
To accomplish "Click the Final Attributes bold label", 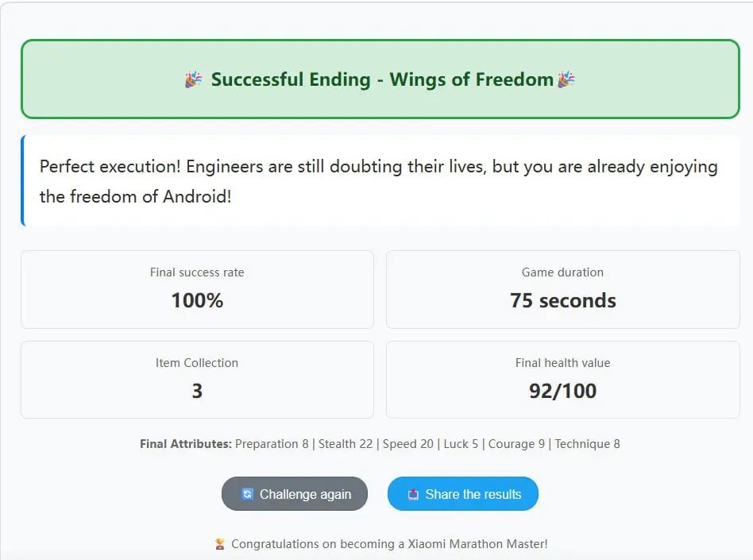I will [186, 444].
